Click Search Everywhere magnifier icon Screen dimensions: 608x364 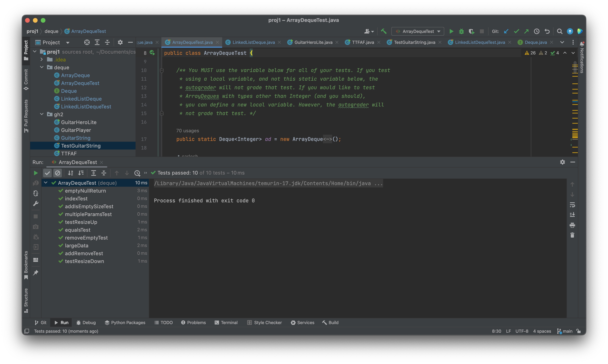(x=559, y=31)
